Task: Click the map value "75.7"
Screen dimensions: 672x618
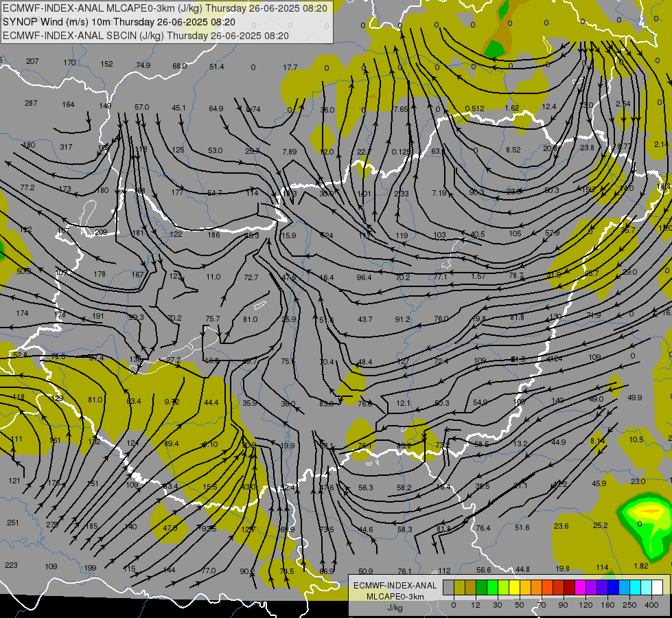Action: coord(212,319)
